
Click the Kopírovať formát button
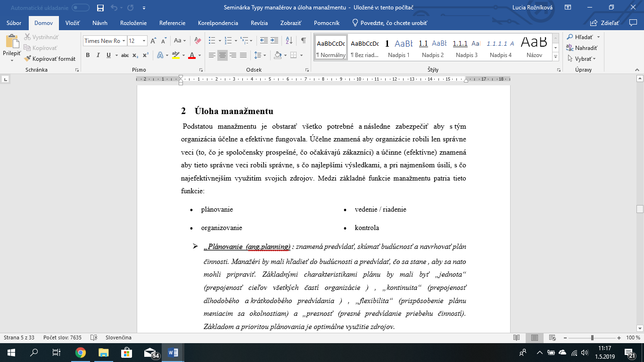coord(50,59)
